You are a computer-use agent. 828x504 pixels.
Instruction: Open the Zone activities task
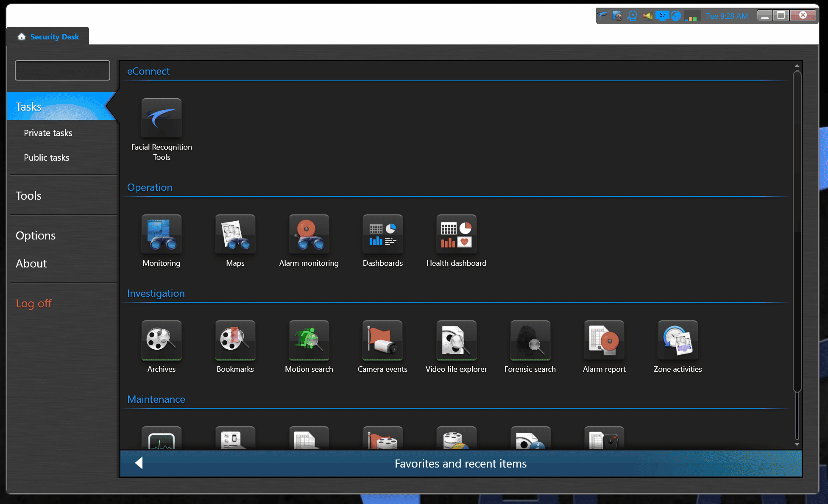(x=678, y=340)
